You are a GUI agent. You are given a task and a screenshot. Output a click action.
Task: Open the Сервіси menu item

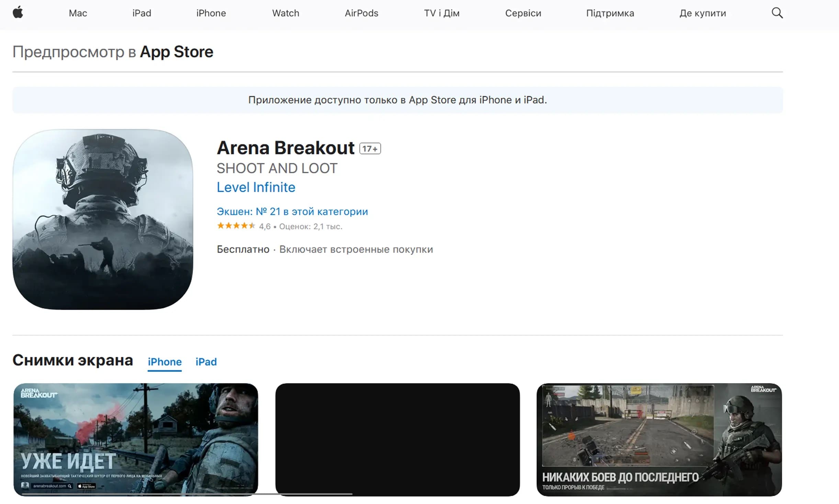pyautogui.click(x=523, y=13)
